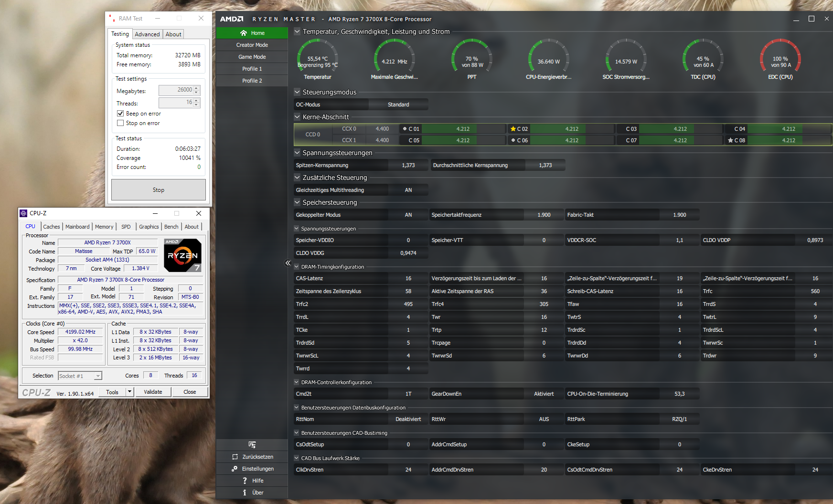This screenshot has width=833, height=504.
Task: Collapse sidebar using the double-chevron arrow
Action: point(288,263)
